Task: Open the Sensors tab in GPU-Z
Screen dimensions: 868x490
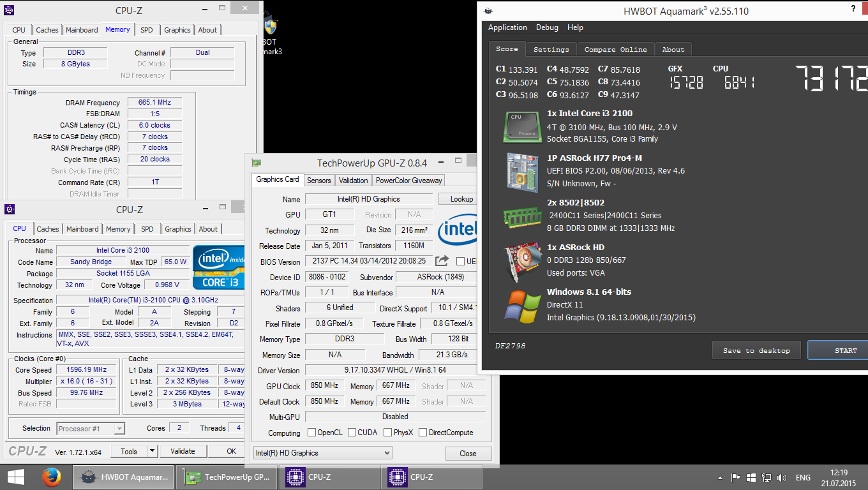Action: (319, 181)
